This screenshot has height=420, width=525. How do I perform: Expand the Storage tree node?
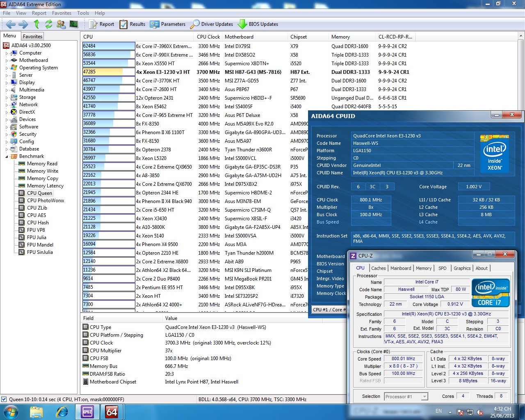(7, 98)
